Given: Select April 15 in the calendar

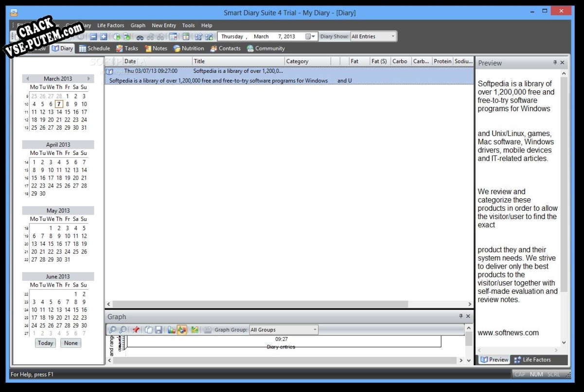Looking at the screenshot, I should click(34, 178).
